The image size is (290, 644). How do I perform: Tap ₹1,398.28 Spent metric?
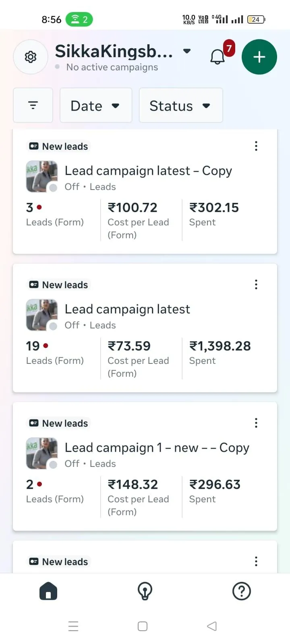click(220, 351)
